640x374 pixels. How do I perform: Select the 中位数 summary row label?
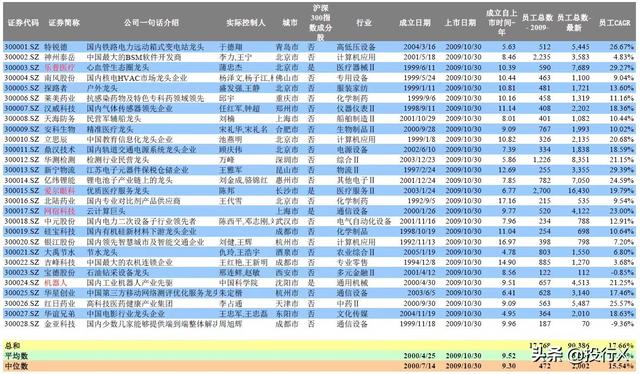click(x=16, y=366)
